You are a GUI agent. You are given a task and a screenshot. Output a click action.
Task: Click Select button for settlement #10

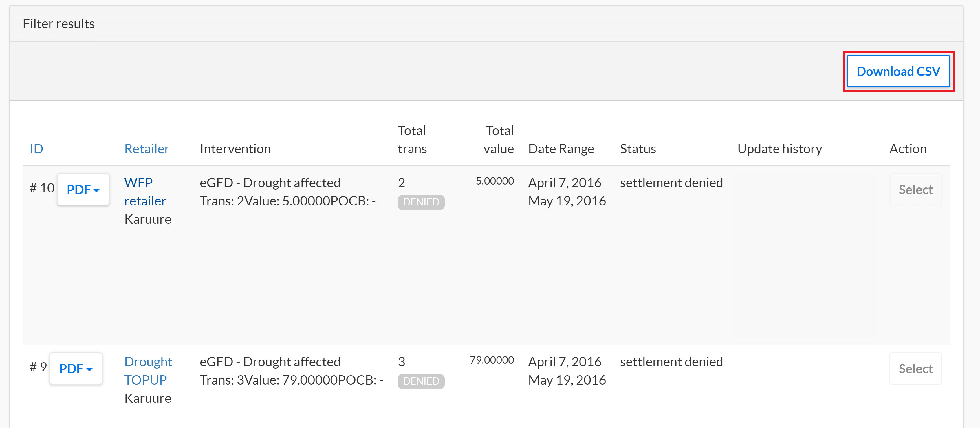pyautogui.click(x=915, y=189)
